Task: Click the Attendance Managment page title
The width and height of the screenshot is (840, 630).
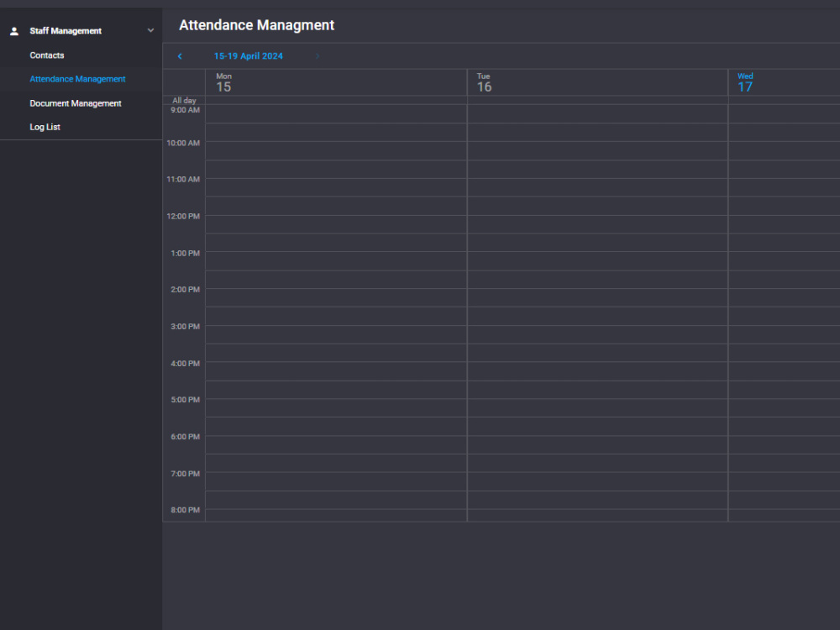Action: pos(256,25)
